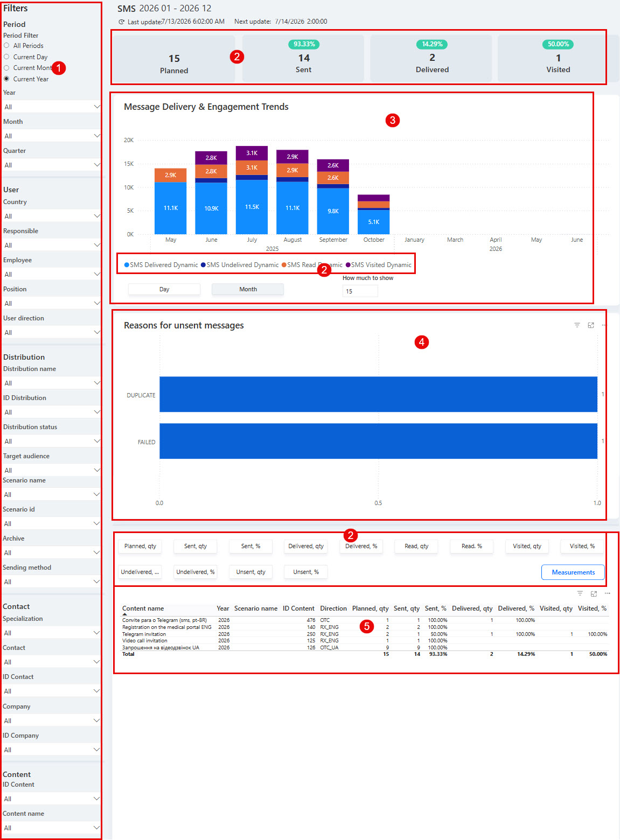
Task: Sort table by Content name column
Action: pos(143,608)
